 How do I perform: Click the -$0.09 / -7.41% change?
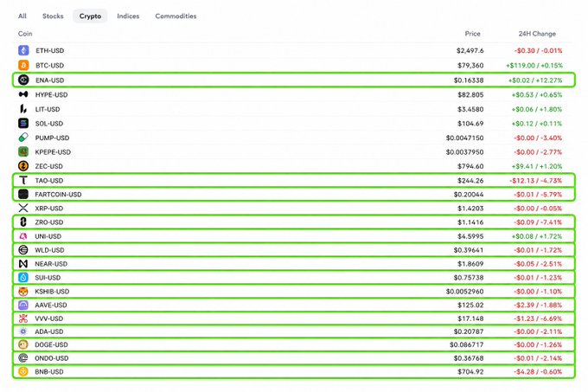point(538,222)
